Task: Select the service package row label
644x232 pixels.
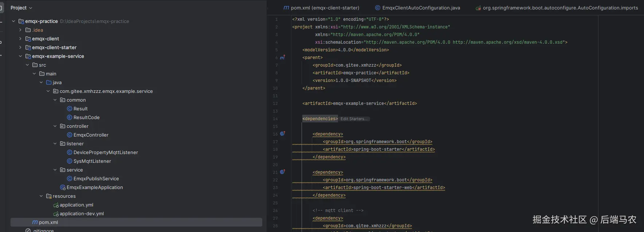Action: [x=75, y=170]
